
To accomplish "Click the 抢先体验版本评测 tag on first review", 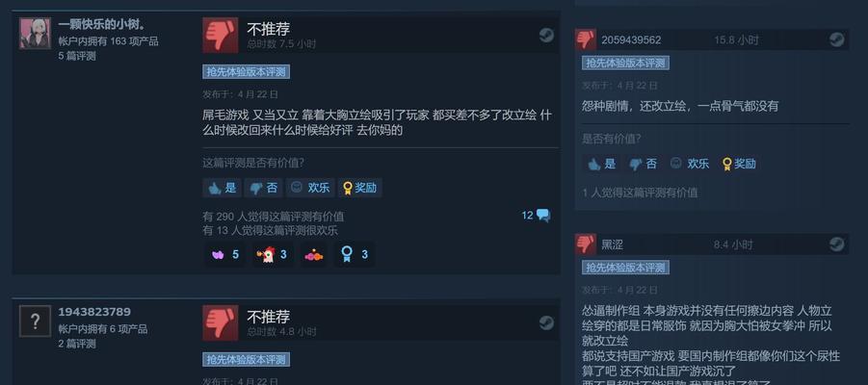I will (247, 72).
